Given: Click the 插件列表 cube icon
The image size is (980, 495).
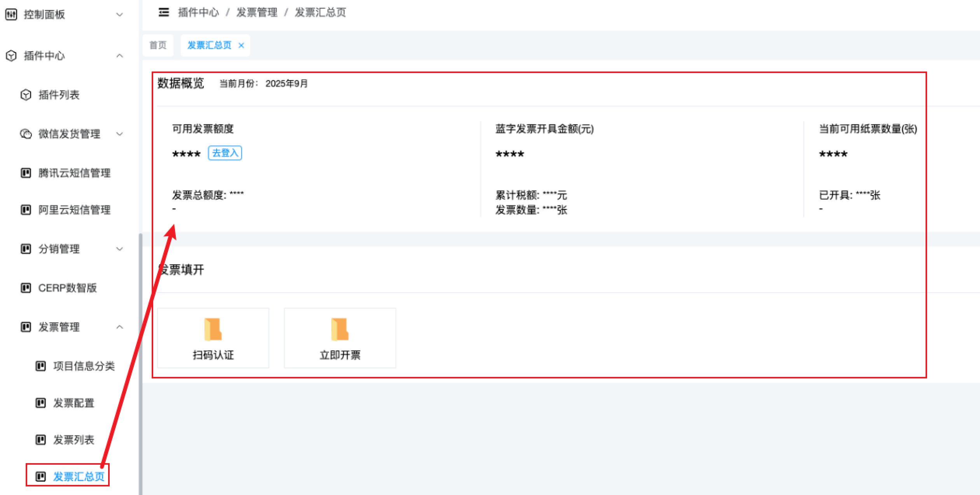Looking at the screenshot, I should point(26,95).
